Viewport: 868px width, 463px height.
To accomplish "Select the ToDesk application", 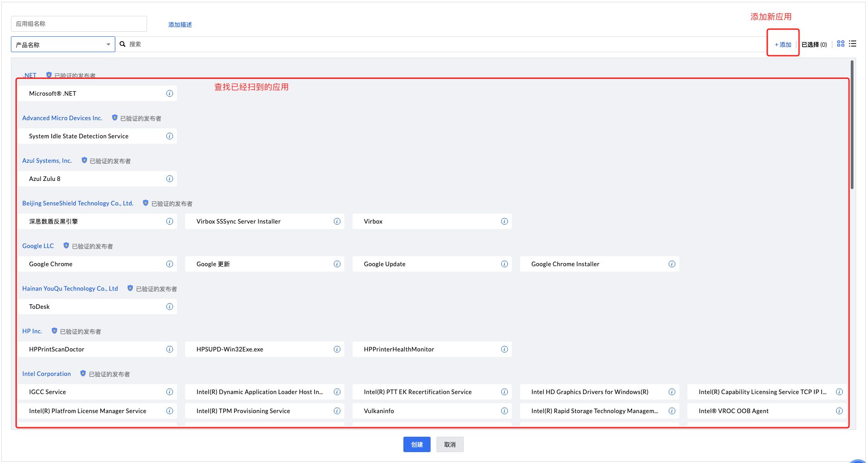I will click(98, 307).
